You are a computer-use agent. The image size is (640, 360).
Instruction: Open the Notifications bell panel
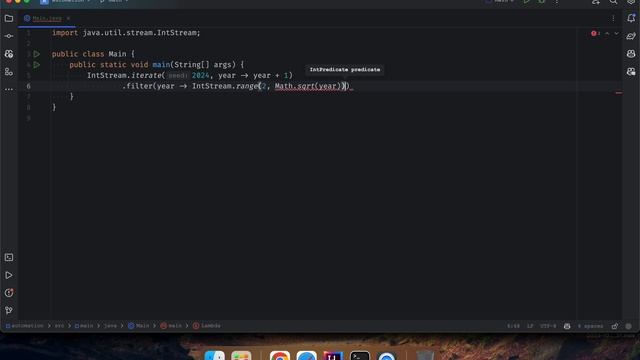click(631, 18)
